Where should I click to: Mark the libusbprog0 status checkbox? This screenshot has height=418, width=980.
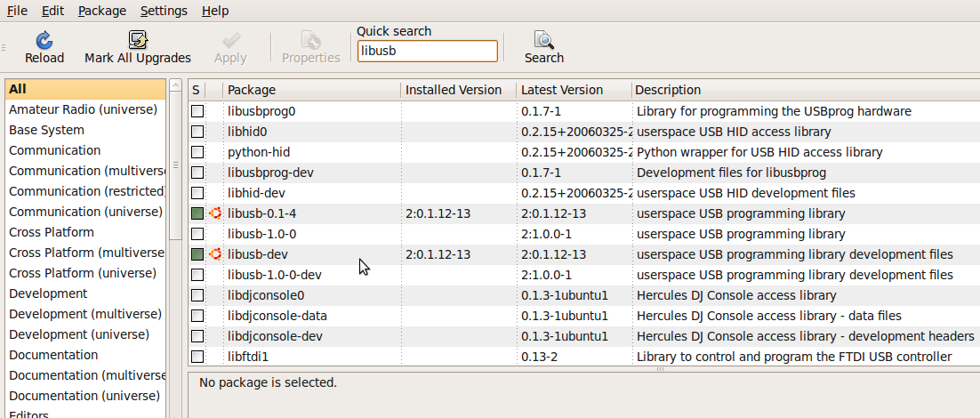tap(197, 111)
